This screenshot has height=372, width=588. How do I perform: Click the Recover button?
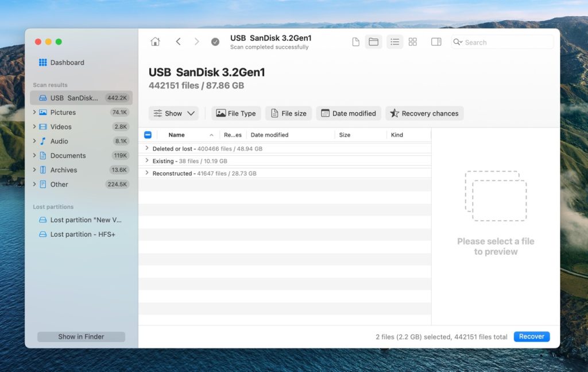(x=531, y=336)
